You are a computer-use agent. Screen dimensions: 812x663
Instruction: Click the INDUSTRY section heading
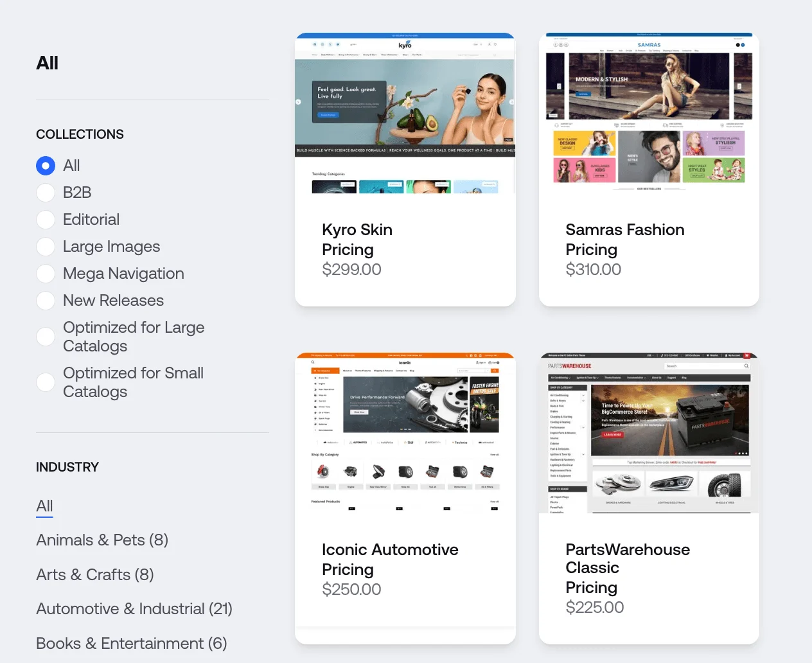[x=67, y=467]
